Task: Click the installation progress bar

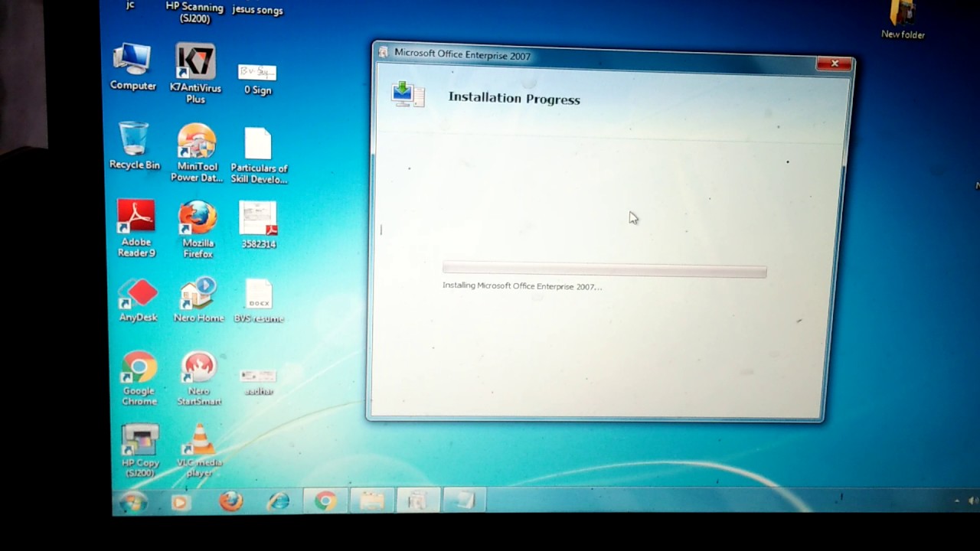Action: click(604, 269)
